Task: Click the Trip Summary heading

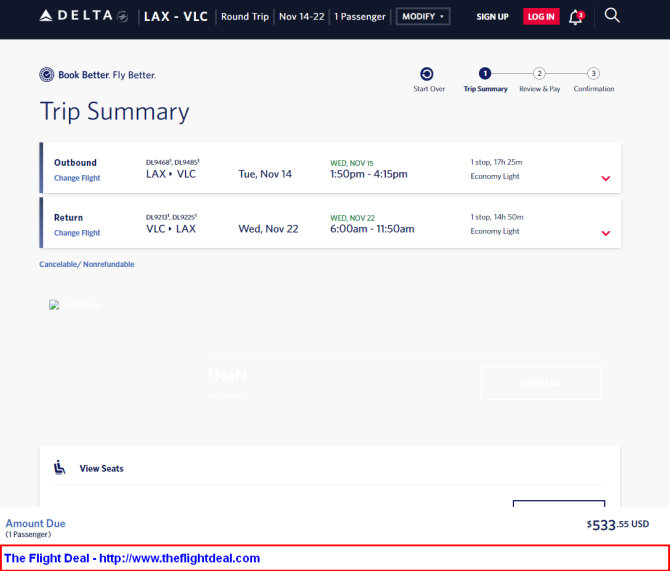Action: coord(115,112)
